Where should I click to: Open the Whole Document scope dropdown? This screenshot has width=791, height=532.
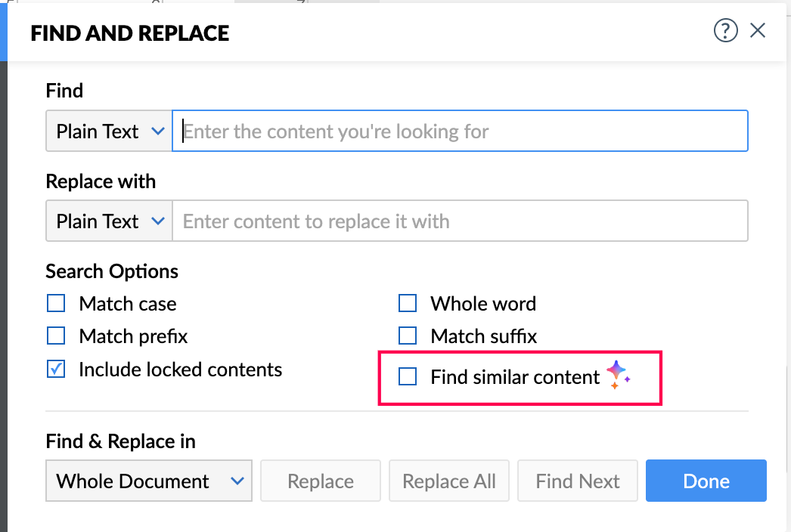(x=149, y=481)
